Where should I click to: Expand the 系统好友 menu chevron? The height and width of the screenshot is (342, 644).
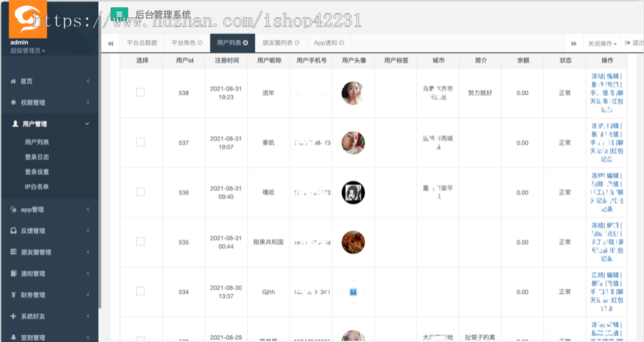coord(88,316)
